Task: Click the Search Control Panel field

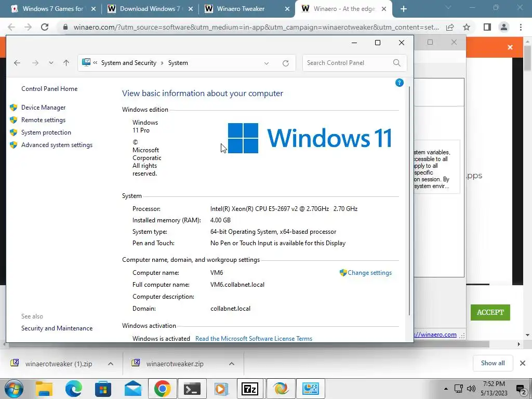Action: (355, 63)
